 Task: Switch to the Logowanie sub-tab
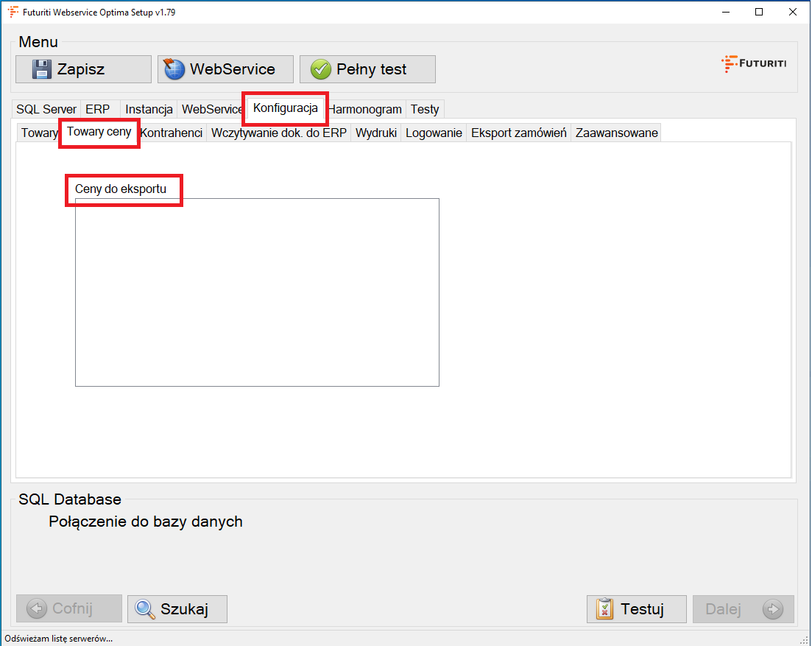(434, 133)
